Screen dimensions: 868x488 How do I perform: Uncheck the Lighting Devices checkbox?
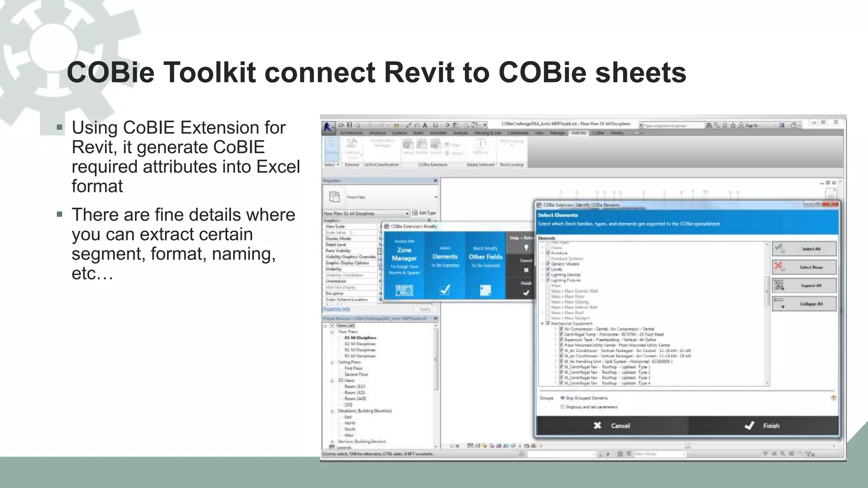click(x=548, y=274)
